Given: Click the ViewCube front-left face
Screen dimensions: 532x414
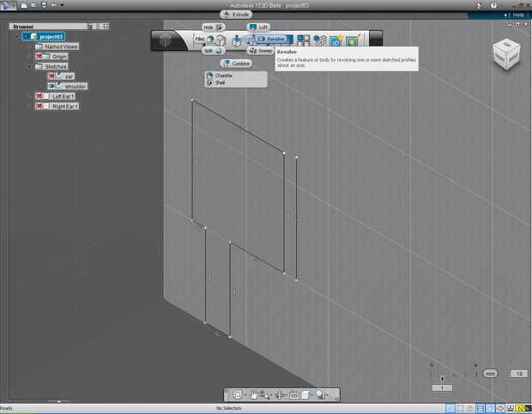Looking at the screenshot, I should coord(499,58).
